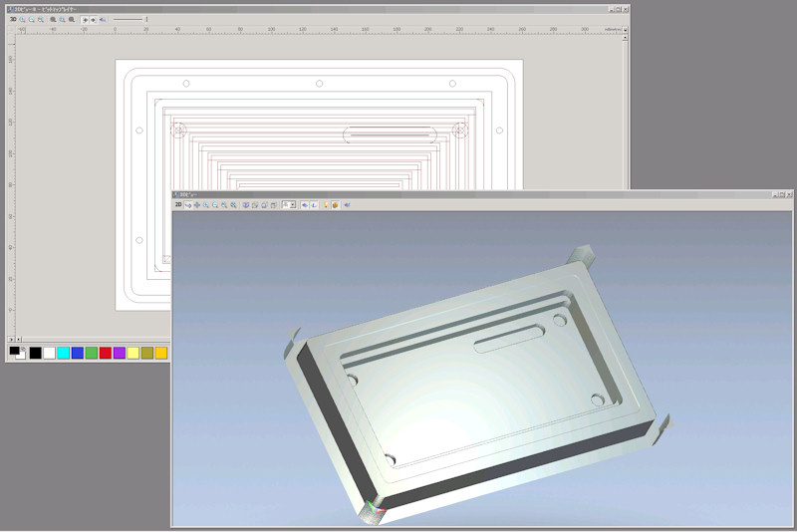Click the light bulb lighting icon
The height and width of the screenshot is (532, 797).
coord(326,205)
